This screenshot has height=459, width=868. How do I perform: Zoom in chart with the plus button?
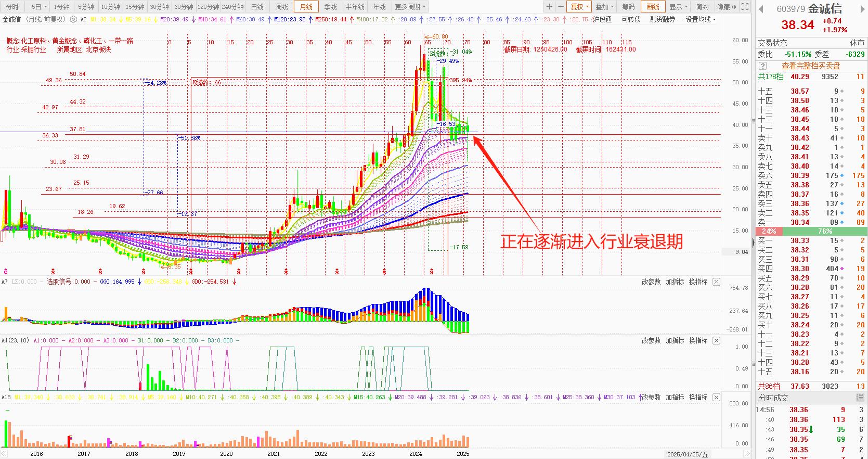click(549, 7)
